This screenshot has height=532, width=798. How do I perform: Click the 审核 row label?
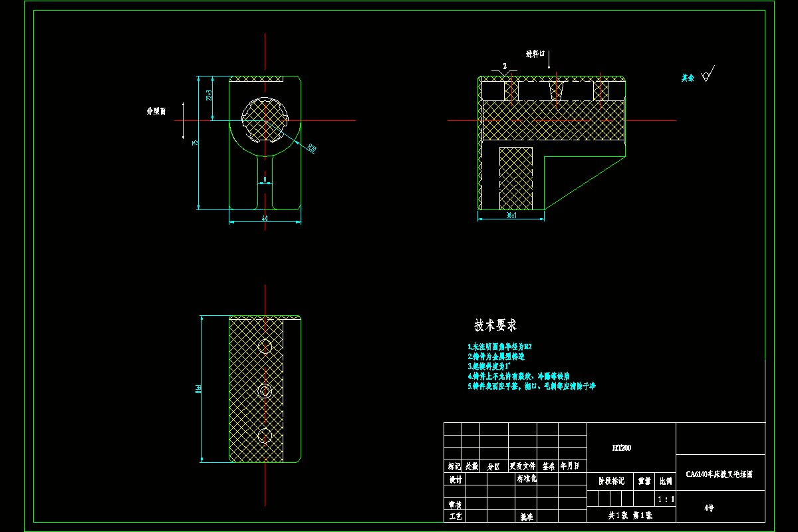455,505
